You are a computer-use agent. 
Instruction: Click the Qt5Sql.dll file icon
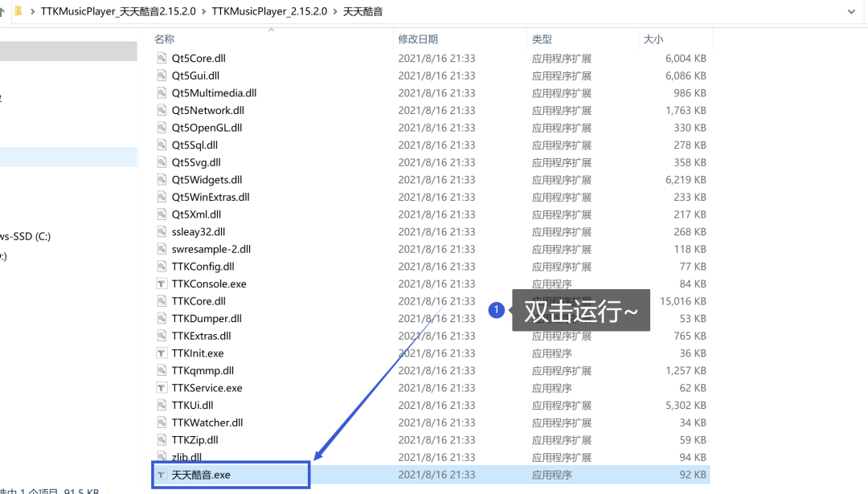161,145
